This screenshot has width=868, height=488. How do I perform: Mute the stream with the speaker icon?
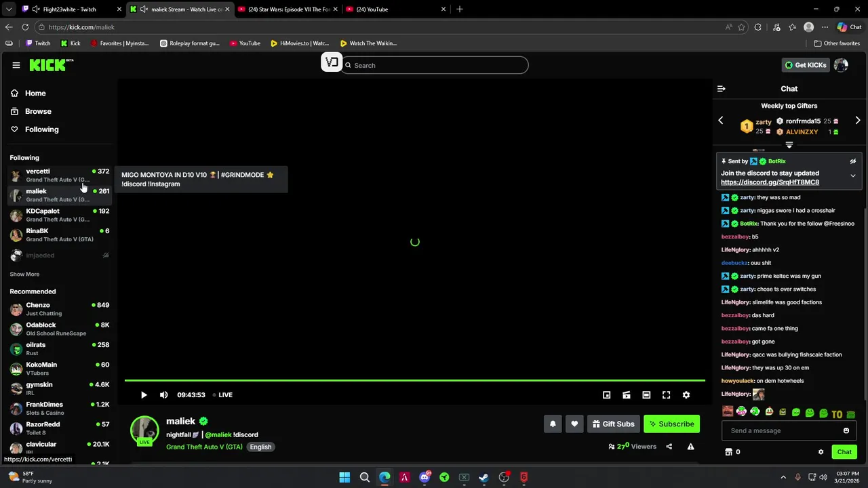pos(163,394)
